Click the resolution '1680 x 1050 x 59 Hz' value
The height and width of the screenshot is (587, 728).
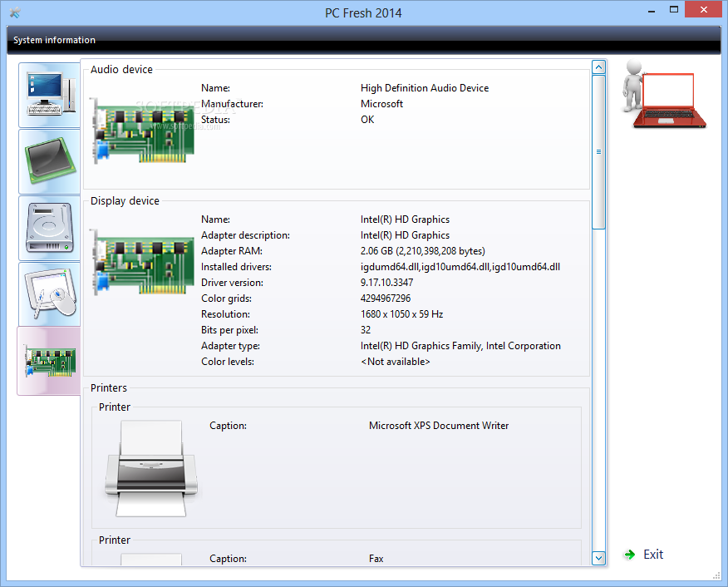pos(401,314)
